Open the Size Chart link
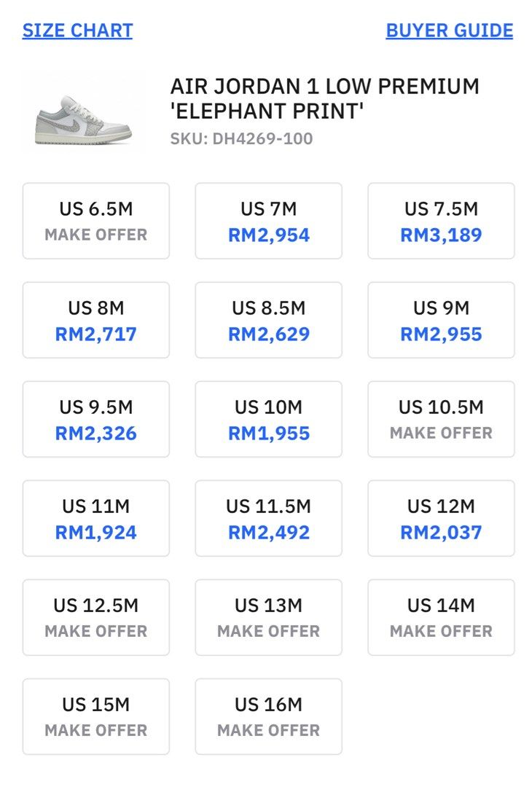Viewport: 532px width, 787px height. [77, 31]
